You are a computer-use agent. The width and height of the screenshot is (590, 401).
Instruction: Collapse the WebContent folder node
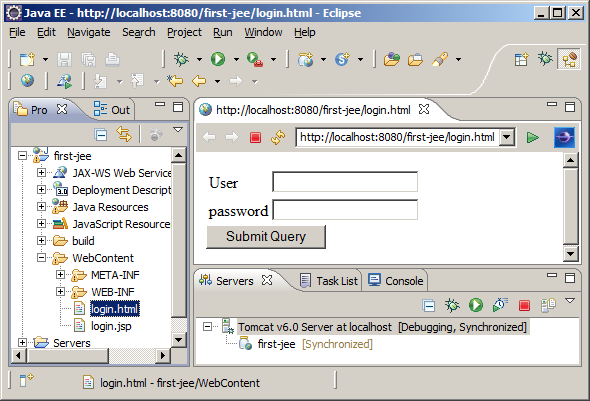click(41, 258)
